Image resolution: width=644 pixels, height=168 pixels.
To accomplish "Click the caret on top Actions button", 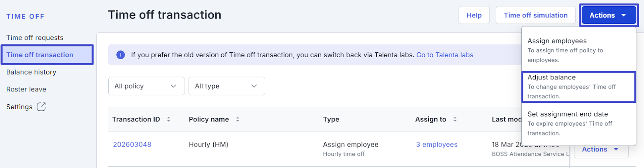I will pos(623,15).
